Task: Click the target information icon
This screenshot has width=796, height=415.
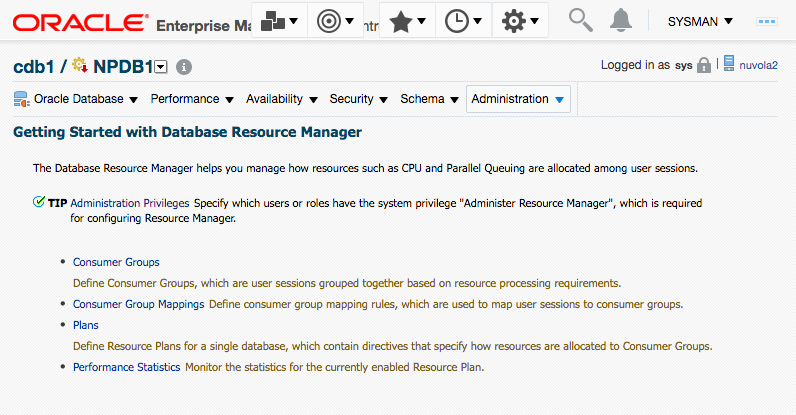Action: point(184,67)
